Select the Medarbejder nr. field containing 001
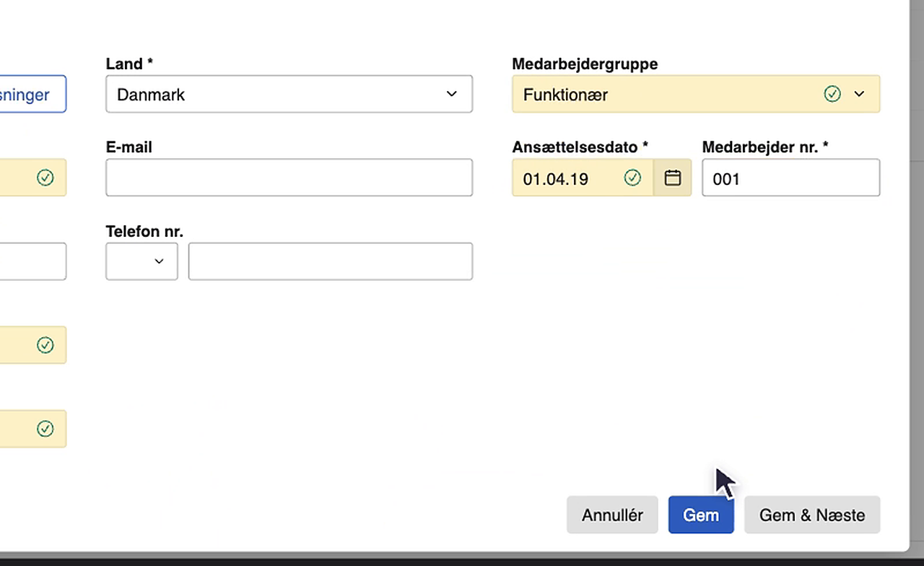Screen dimensions: 924x566 coord(790,178)
